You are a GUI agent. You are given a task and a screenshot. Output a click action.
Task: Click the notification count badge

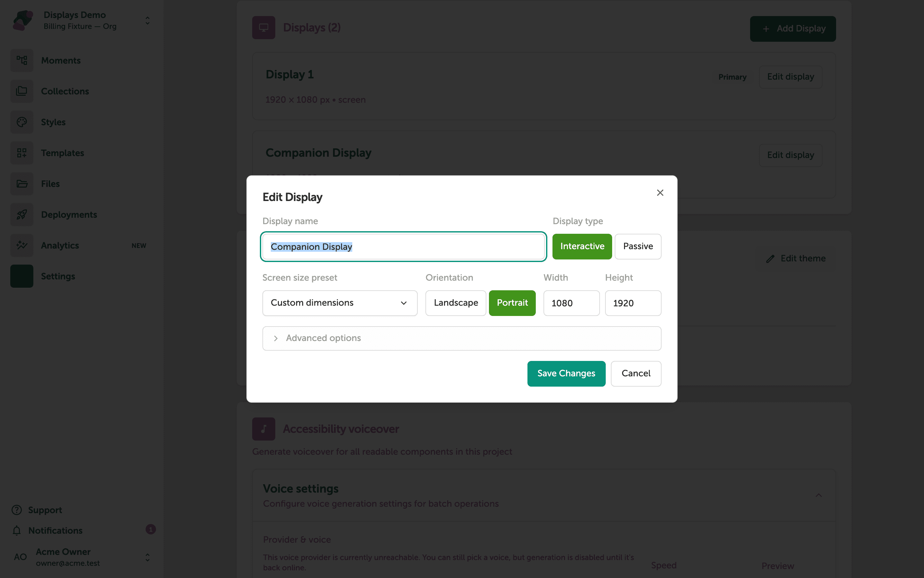[x=150, y=530]
